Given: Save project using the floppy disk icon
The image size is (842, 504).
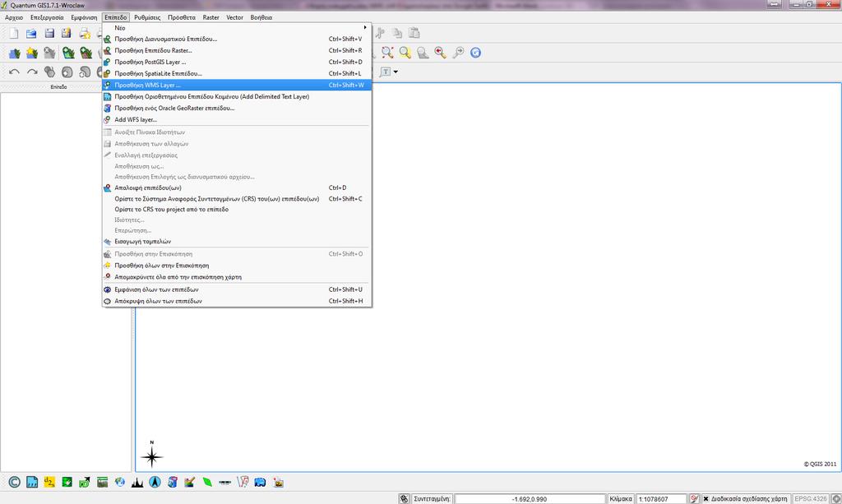Looking at the screenshot, I should pos(49,33).
